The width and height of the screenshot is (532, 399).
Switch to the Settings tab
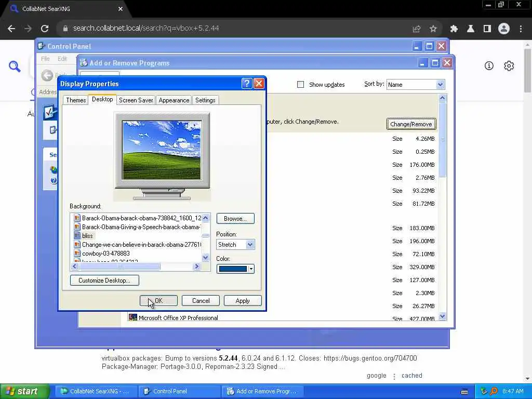point(205,100)
